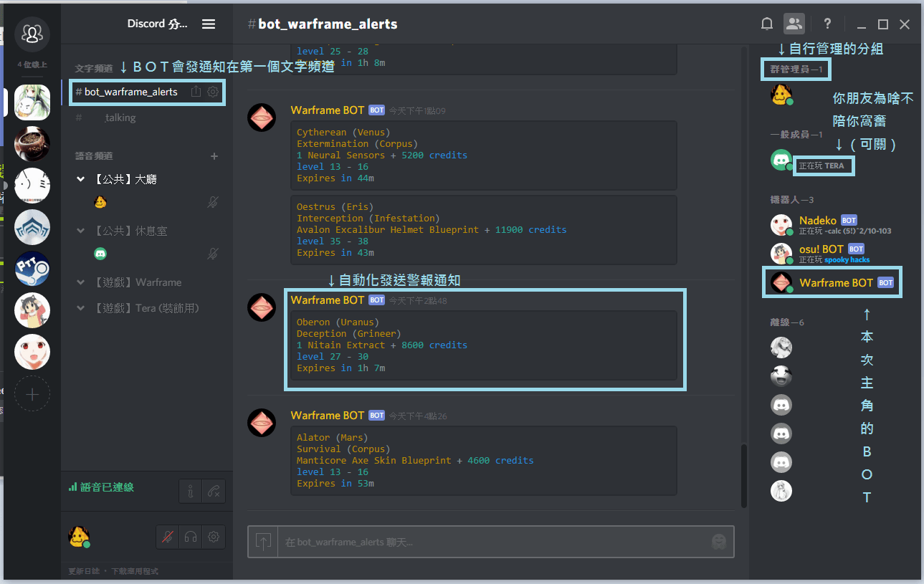
Task: Collapse the 【公共】大廳 voice channel
Action: click(81, 179)
